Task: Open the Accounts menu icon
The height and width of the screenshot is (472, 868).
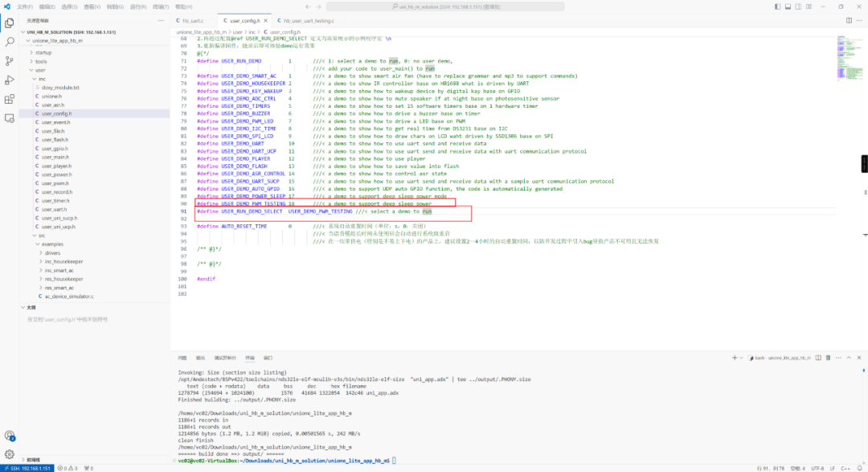Action: pyautogui.click(x=10, y=436)
